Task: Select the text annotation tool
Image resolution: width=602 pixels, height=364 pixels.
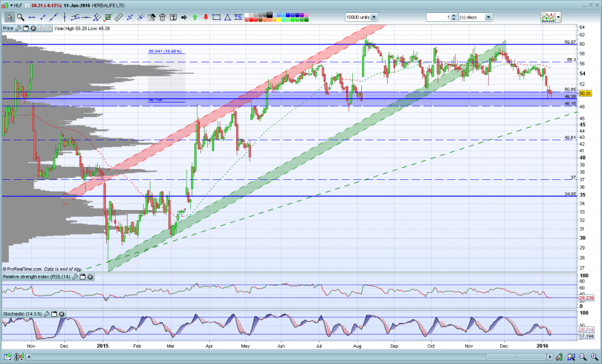Action: pos(173,17)
